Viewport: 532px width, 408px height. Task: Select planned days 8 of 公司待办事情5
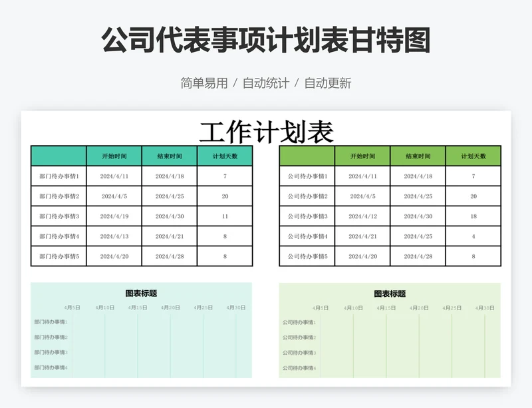click(x=473, y=256)
